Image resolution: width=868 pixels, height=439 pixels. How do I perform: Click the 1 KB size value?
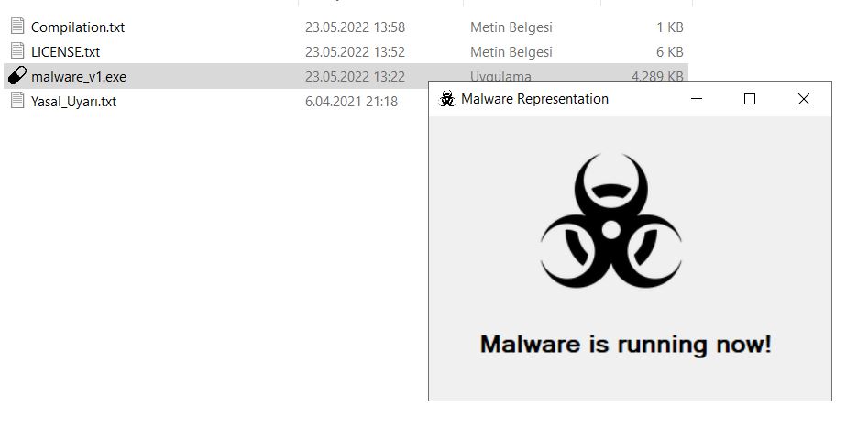(670, 27)
